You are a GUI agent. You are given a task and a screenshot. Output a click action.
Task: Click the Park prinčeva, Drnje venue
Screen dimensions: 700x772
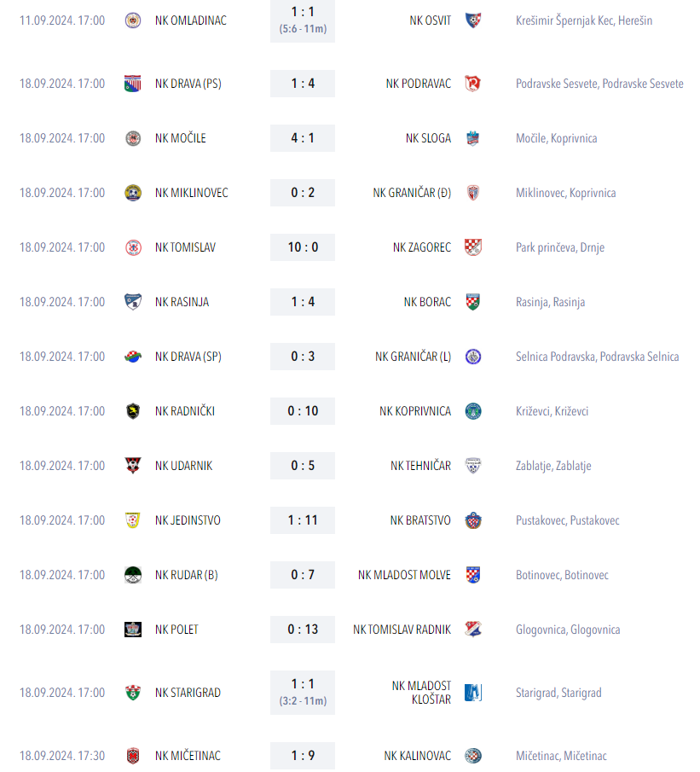tap(560, 247)
